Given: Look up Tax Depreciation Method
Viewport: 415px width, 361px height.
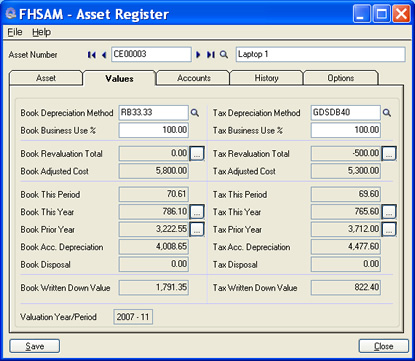Looking at the screenshot, I should 387,113.
